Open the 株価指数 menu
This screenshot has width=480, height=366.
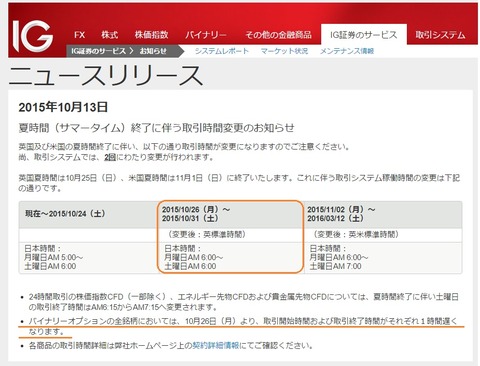[x=151, y=35]
